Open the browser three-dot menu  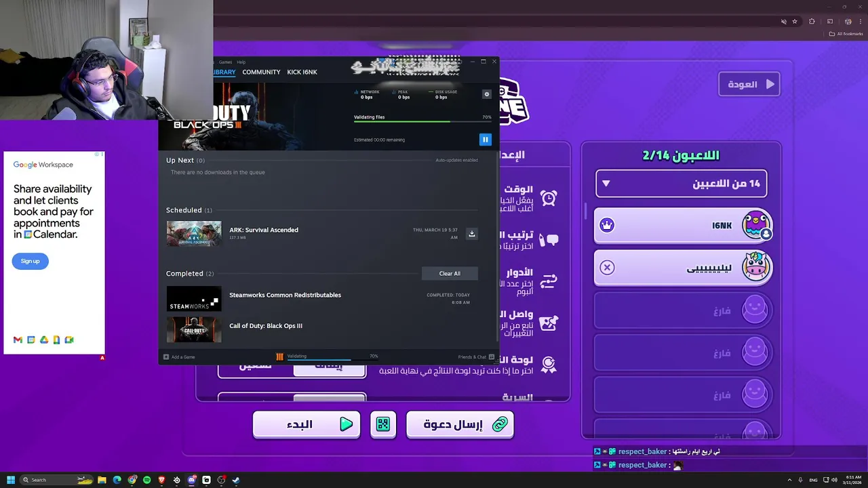[860, 22]
